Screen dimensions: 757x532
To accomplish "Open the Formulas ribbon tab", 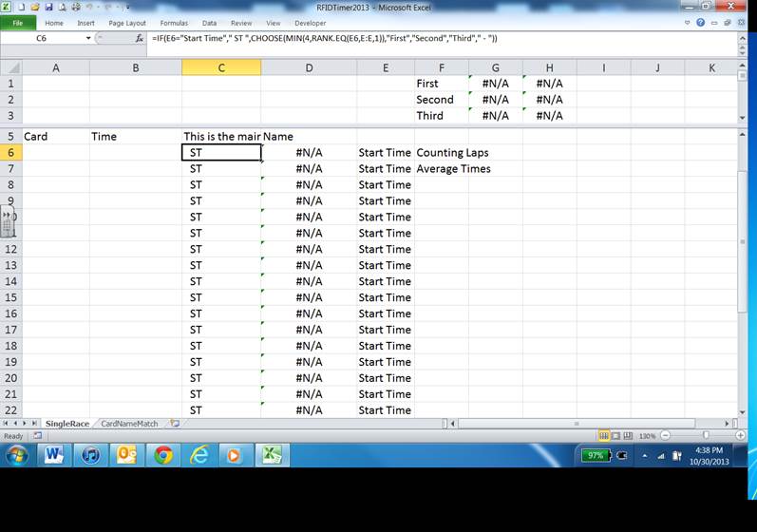I will (174, 23).
